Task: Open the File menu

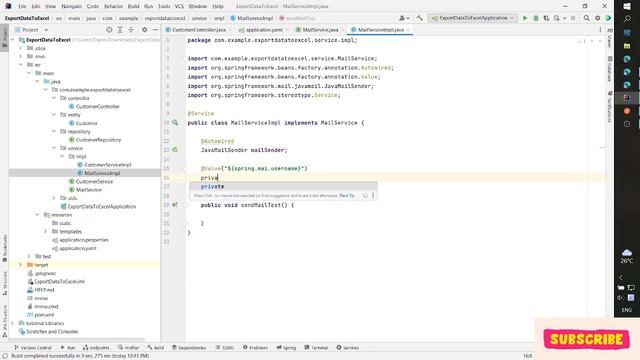Action: 22,6
